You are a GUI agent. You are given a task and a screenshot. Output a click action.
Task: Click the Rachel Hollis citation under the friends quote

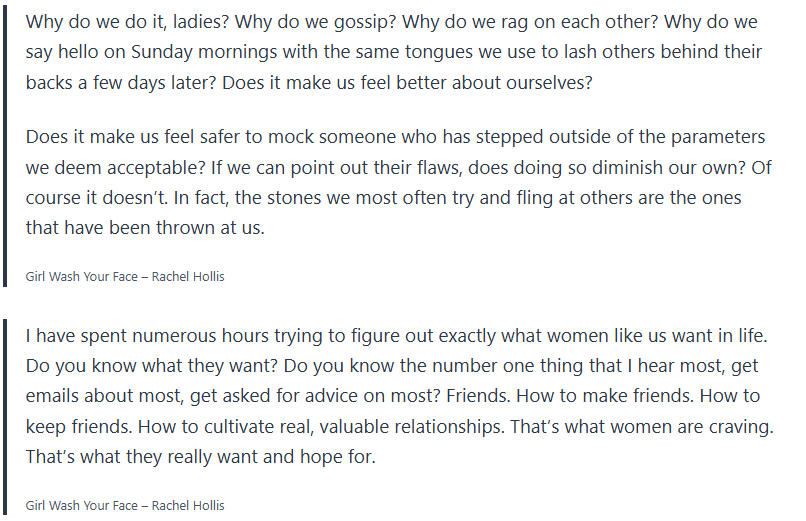(x=125, y=505)
